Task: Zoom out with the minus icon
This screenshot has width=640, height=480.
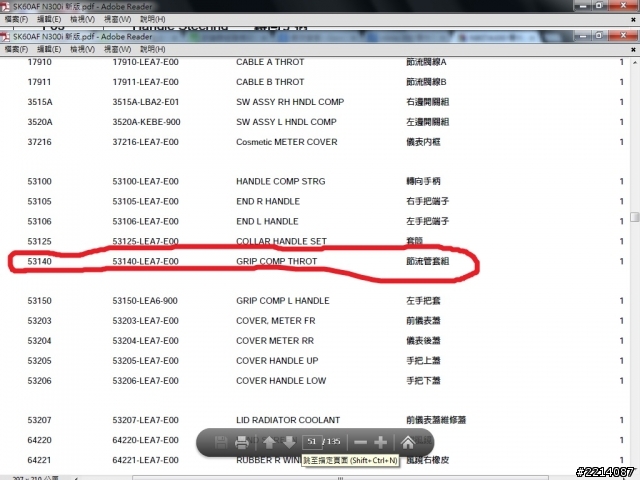Action: 360,442
